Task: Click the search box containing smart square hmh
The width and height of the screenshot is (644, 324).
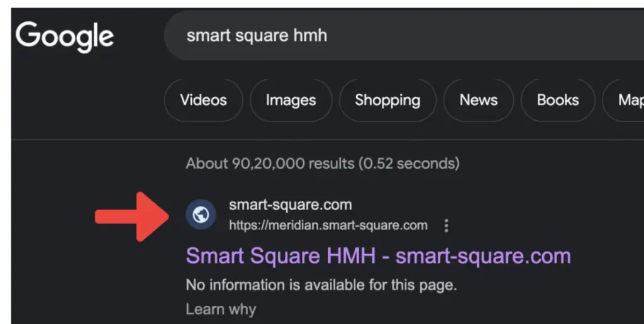Action: (404, 36)
